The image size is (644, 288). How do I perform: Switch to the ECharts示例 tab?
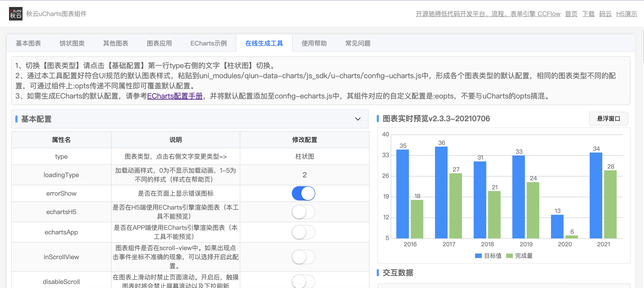pyautogui.click(x=208, y=43)
